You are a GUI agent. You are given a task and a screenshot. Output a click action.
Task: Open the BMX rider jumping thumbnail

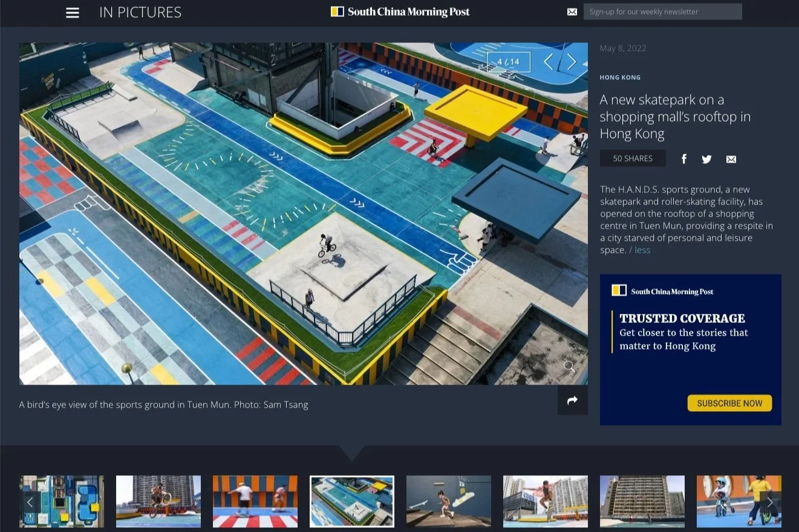[158, 501]
